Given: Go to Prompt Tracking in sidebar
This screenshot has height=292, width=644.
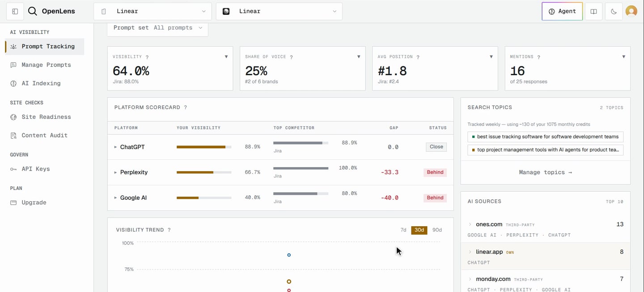Looking at the screenshot, I should point(44,47).
